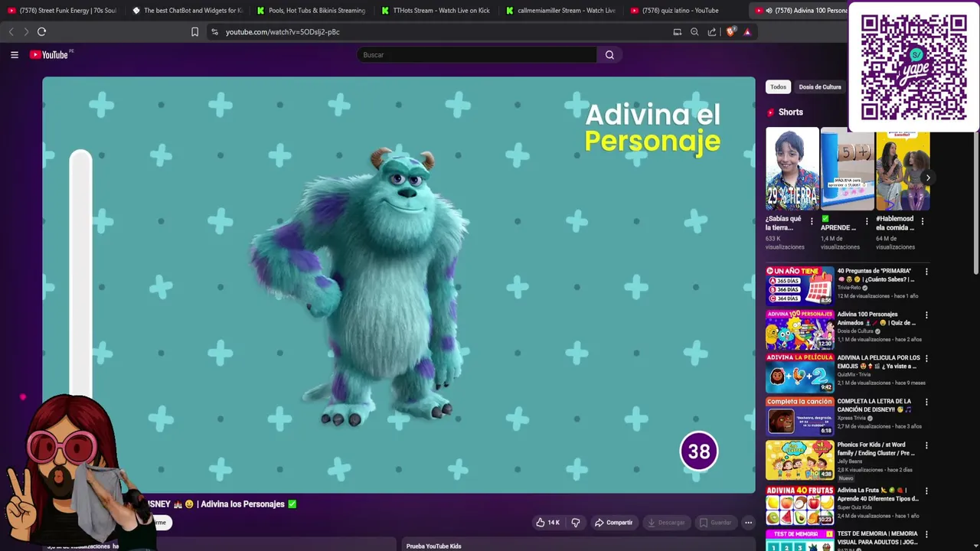The image size is (980, 551).
Task: Click the video player showing Sulley
Action: pyautogui.click(x=398, y=285)
